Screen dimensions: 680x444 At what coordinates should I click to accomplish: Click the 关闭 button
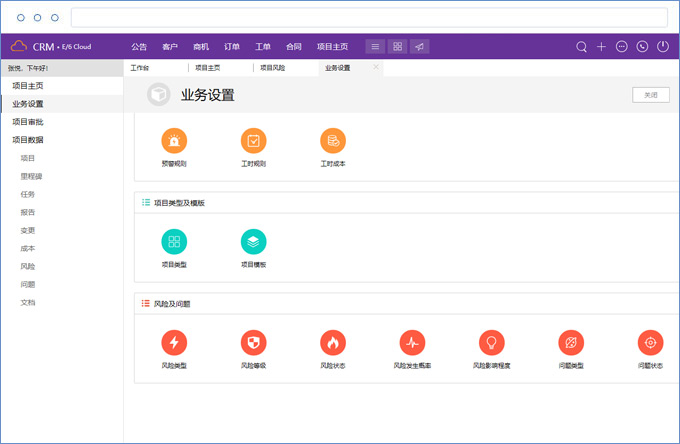click(x=650, y=94)
